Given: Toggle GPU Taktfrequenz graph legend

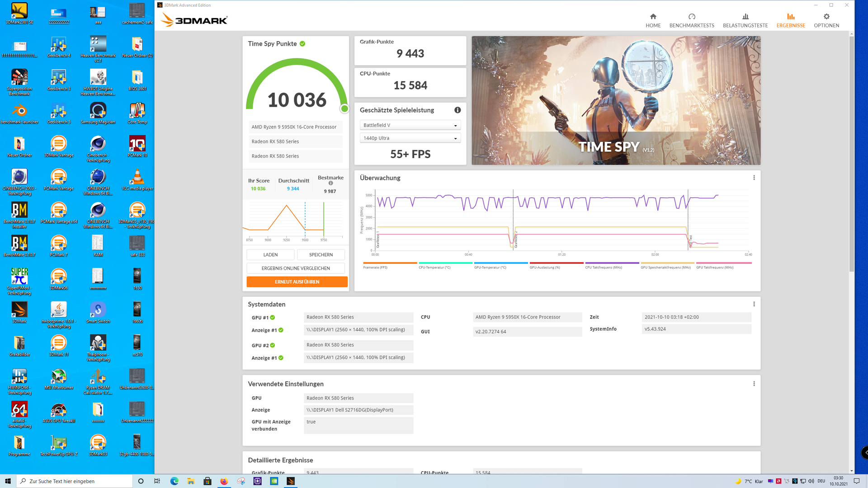Looking at the screenshot, I should point(723,266).
